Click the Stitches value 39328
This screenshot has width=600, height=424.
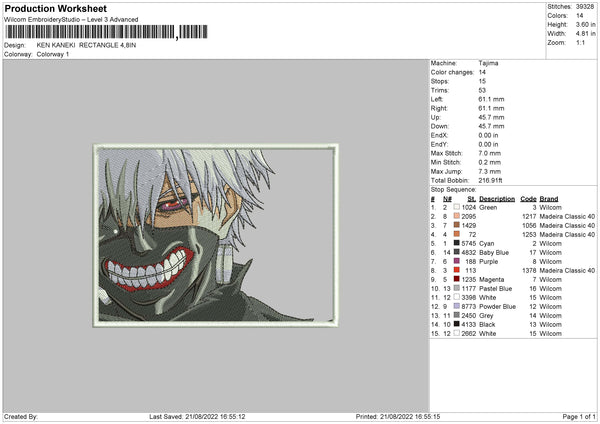tap(585, 7)
